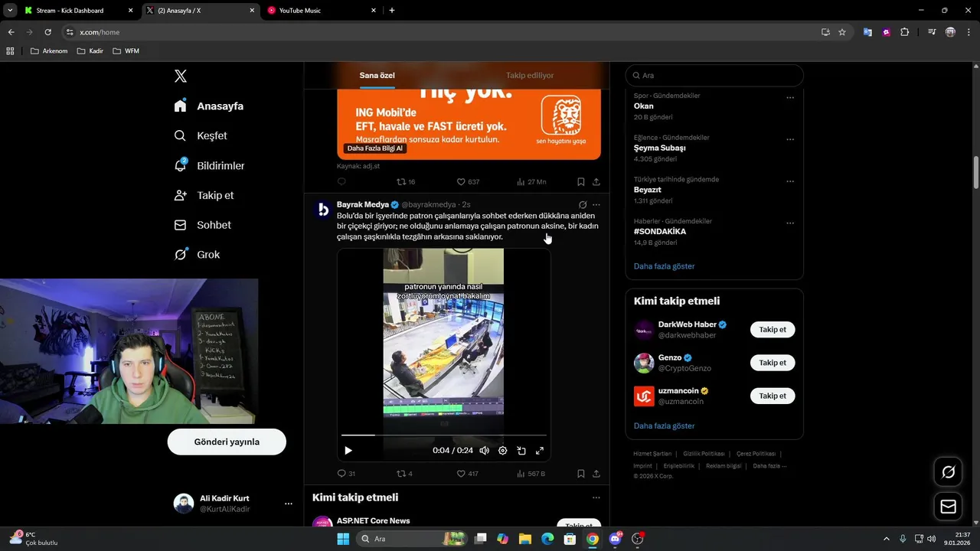
Task: Click the Gönderi yayınla button
Action: click(x=227, y=442)
